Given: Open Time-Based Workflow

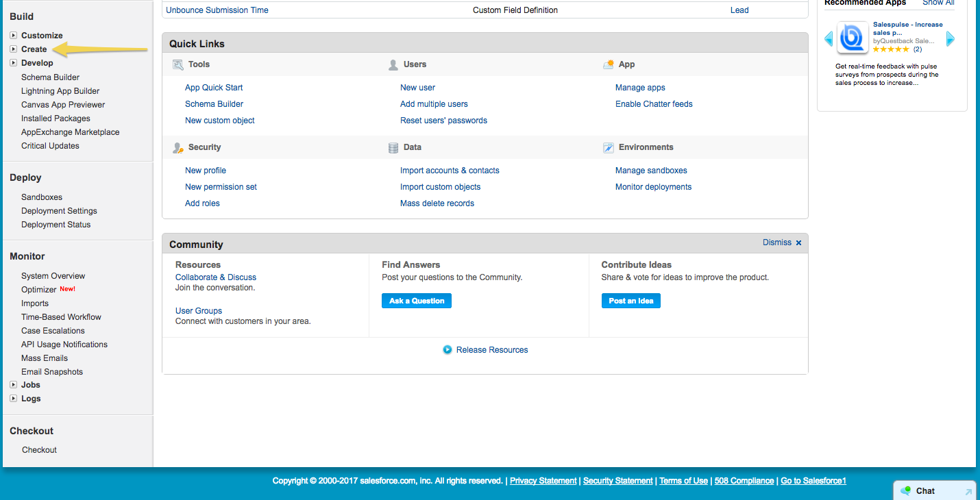Looking at the screenshot, I should [61, 317].
